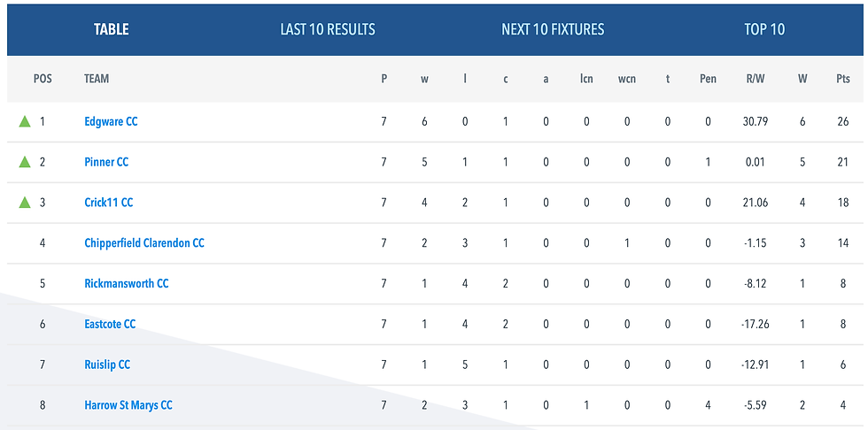
Task: Open the Edgware CC team link
Action: (x=111, y=121)
